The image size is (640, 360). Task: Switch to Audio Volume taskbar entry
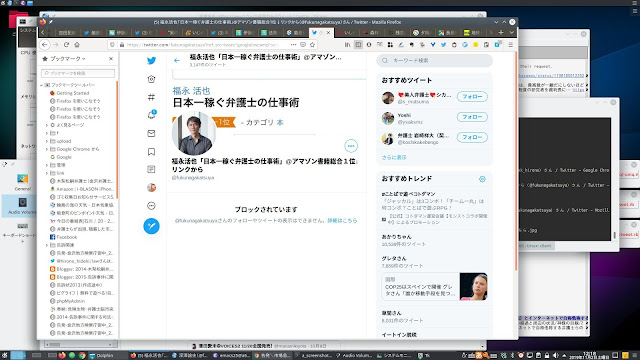[354, 356]
